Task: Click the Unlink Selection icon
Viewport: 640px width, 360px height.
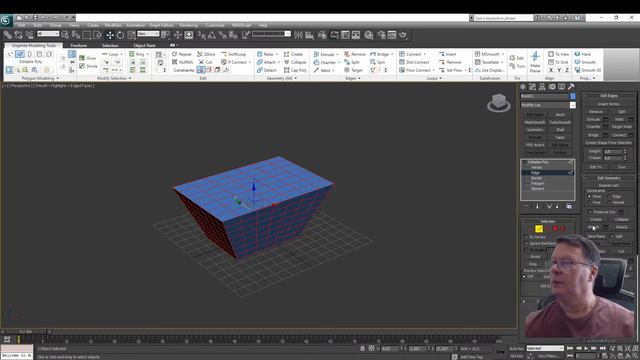Action: click(x=18, y=35)
